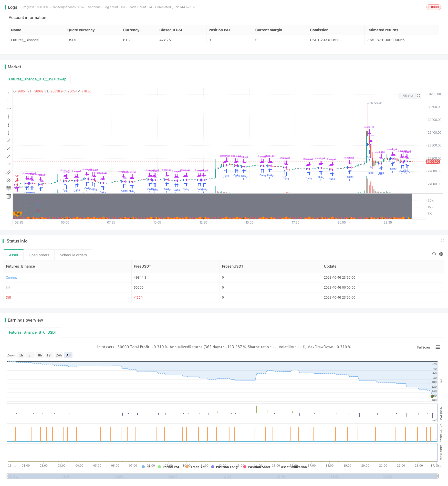Select the price line tool with 123 label
448x486 pixels.
9,164
